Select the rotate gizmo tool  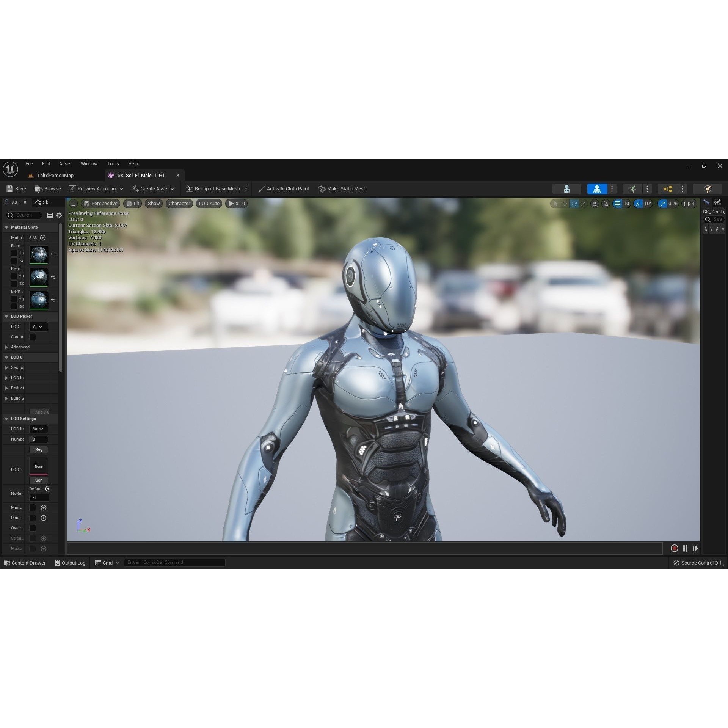(x=574, y=204)
